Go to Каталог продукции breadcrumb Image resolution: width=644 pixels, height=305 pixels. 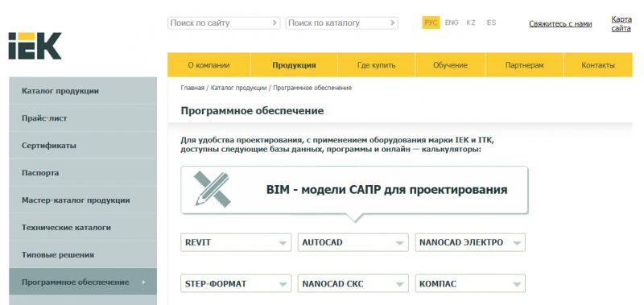238,88
